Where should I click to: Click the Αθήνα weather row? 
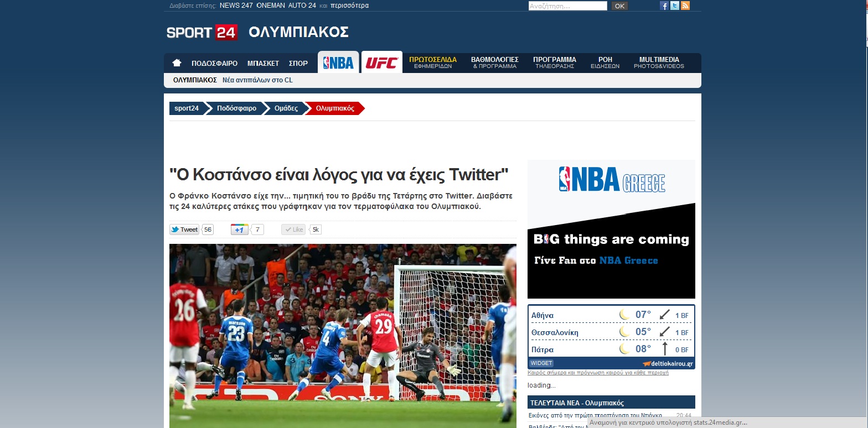point(611,315)
